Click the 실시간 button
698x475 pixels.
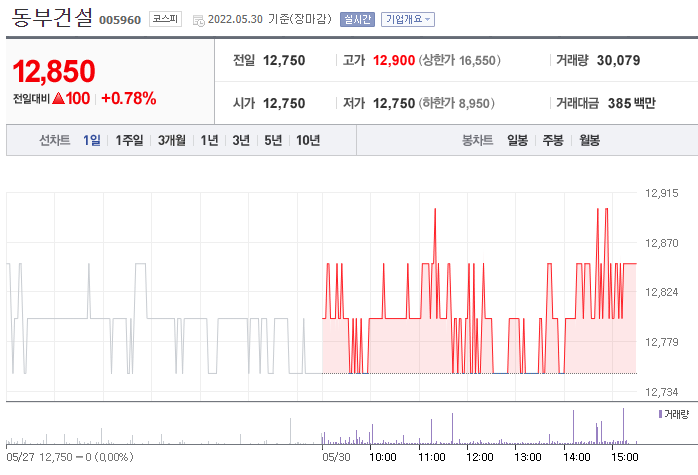357,19
